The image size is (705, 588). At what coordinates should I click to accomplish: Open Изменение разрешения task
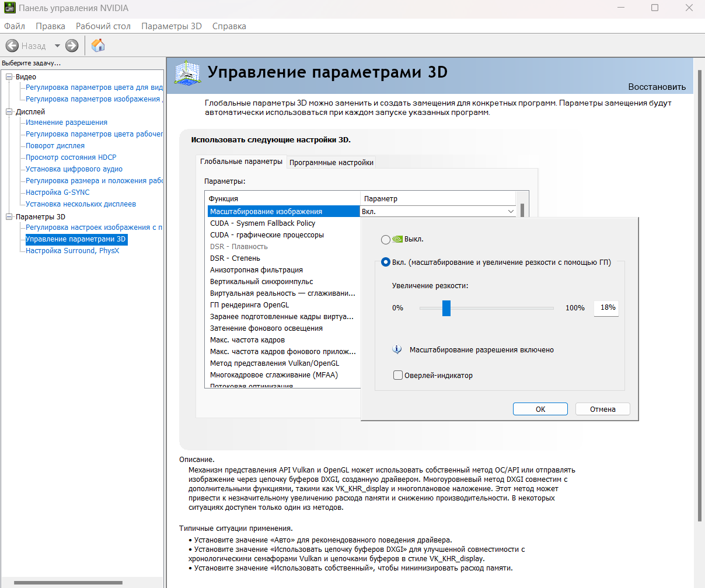[67, 123]
